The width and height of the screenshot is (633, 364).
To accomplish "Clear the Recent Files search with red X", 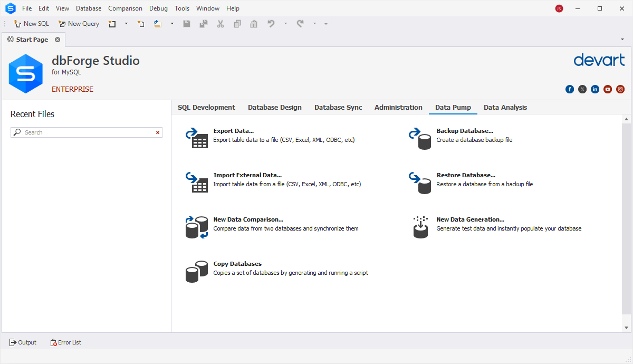I will (157, 132).
